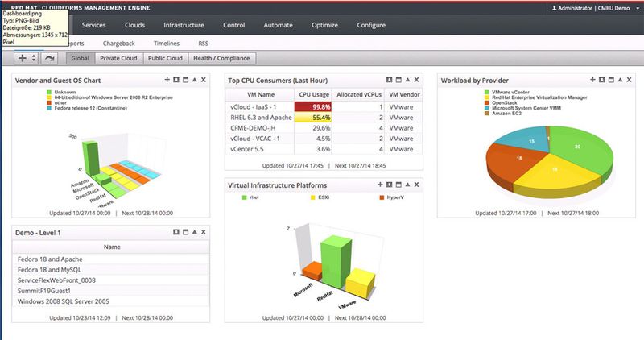Select the Global dashboard tab
The width and height of the screenshot is (644, 340).
80,58
